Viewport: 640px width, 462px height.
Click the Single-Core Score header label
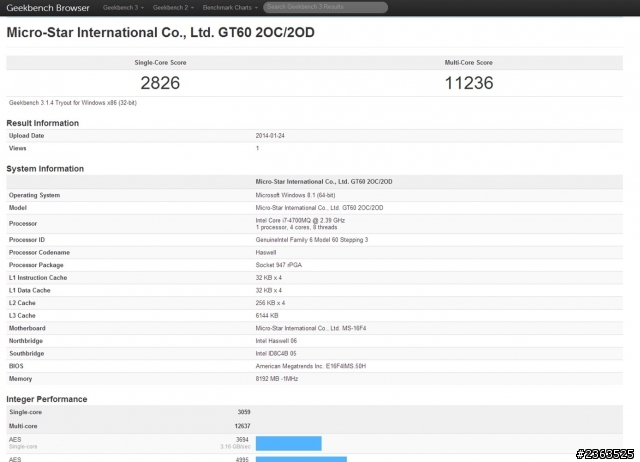tap(160, 62)
